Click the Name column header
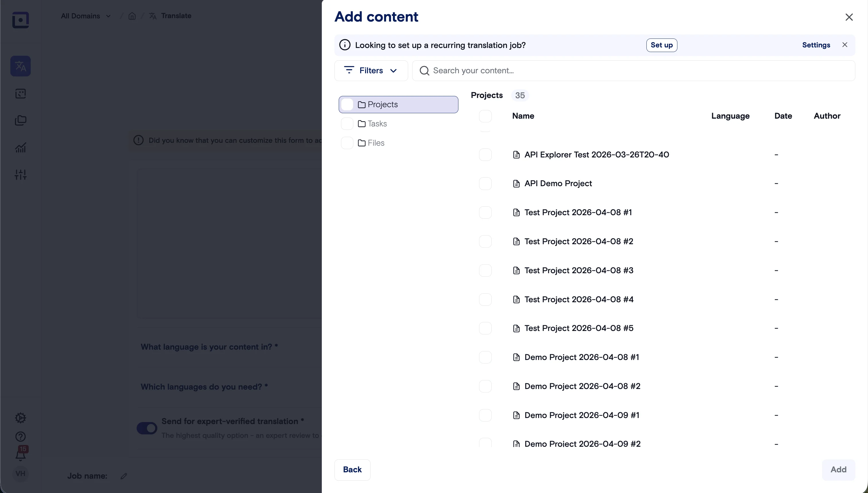Viewport: 868px width, 493px height. click(523, 116)
